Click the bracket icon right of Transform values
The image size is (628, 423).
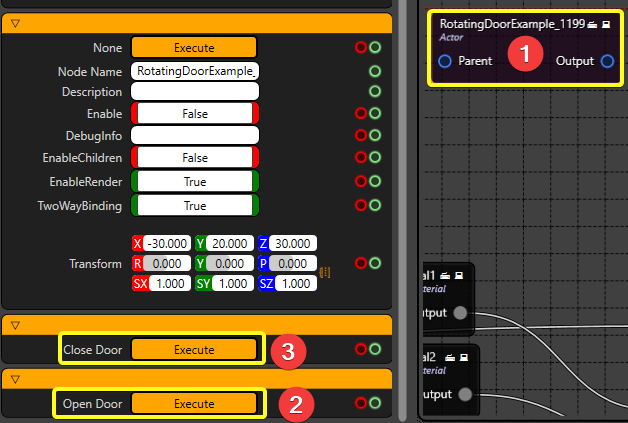tap(325, 272)
